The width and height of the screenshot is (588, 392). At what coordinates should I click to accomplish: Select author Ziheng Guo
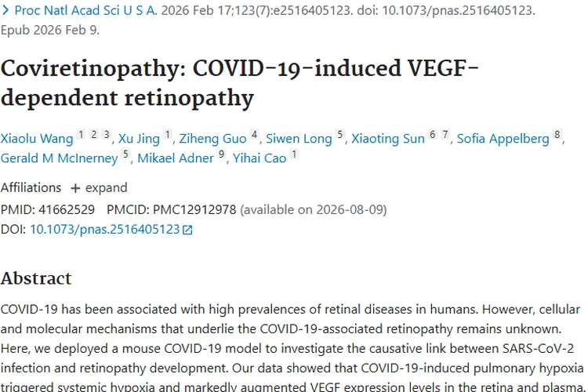(212, 139)
